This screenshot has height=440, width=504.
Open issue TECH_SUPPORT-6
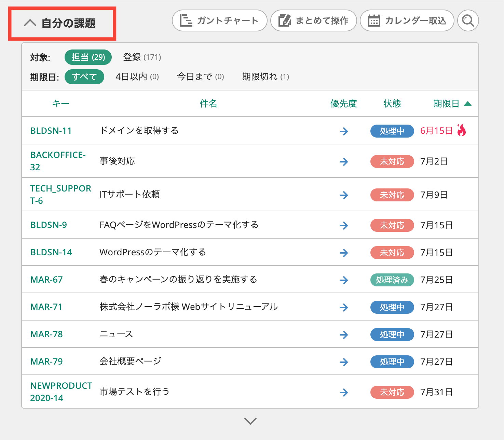click(x=60, y=195)
